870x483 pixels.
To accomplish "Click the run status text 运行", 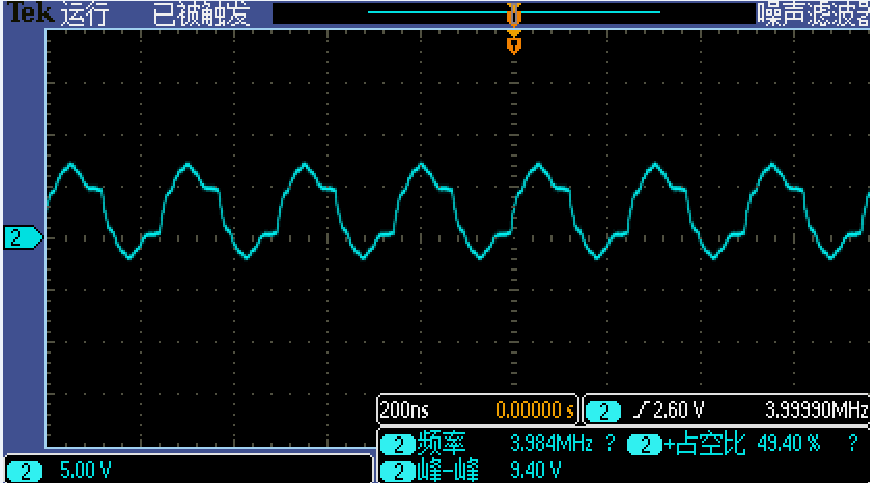I will pos(85,13).
